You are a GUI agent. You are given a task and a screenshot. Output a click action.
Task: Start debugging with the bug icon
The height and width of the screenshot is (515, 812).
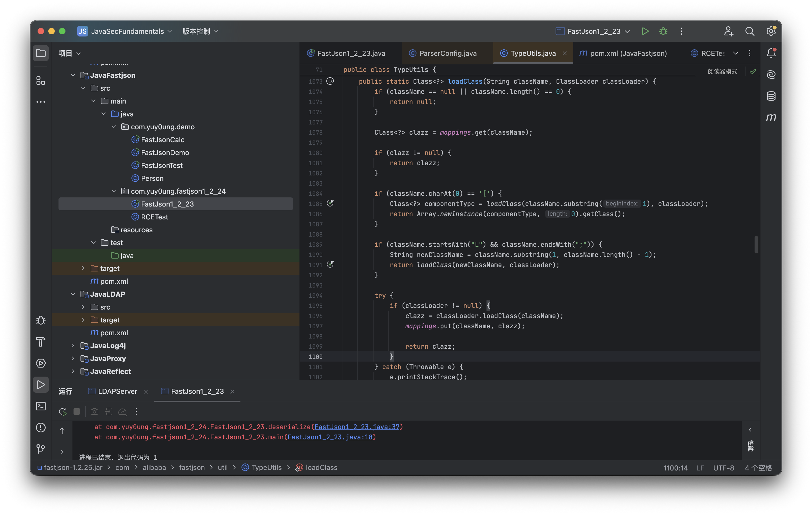[x=663, y=31]
